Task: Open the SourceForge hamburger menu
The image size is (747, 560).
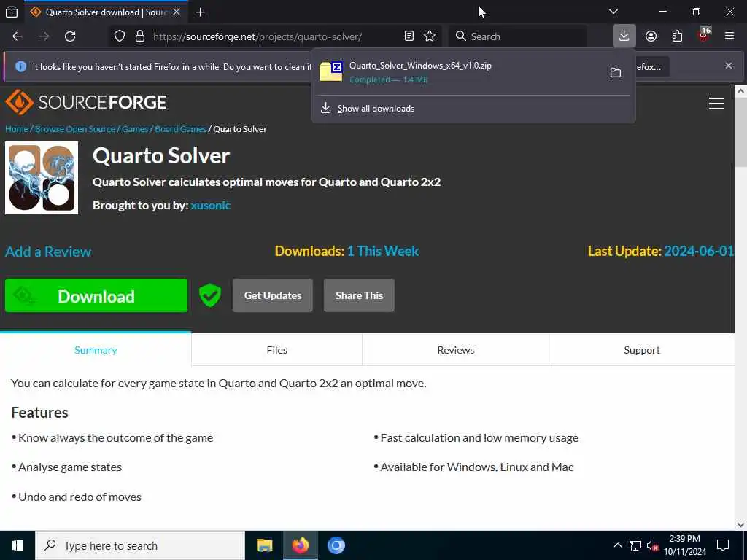Action: (x=716, y=104)
